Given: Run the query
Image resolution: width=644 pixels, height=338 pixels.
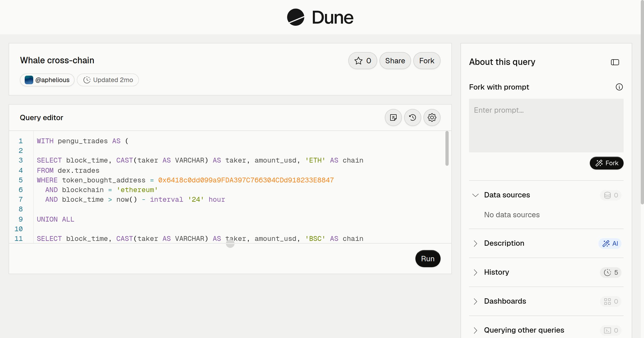Looking at the screenshot, I should tap(428, 259).
